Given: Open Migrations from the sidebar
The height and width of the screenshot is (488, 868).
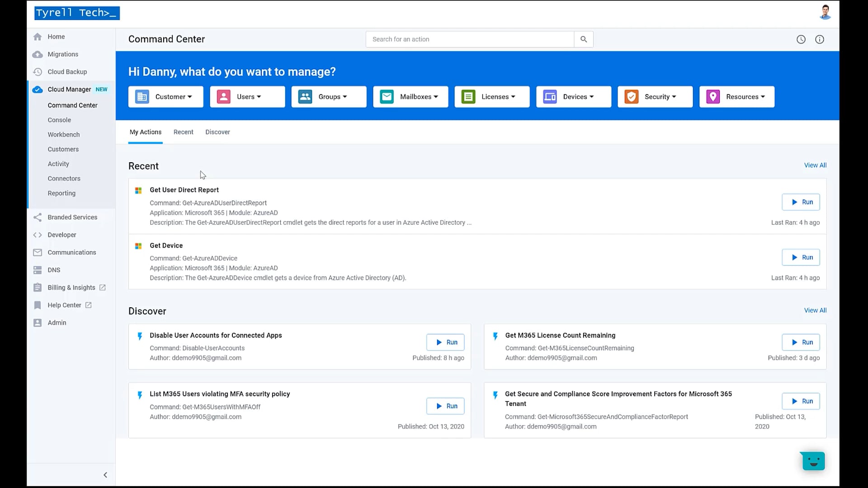Looking at the screenshot, I should click(63, 54).
